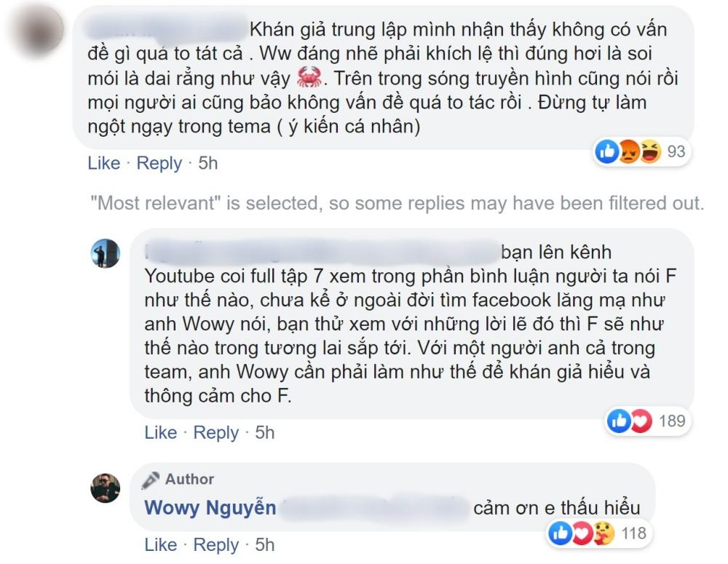Image resolution: width=728 pixels, height=564 pixels.
Task: Like Wowy Nguyễn's reply
Action: [160, 544]
